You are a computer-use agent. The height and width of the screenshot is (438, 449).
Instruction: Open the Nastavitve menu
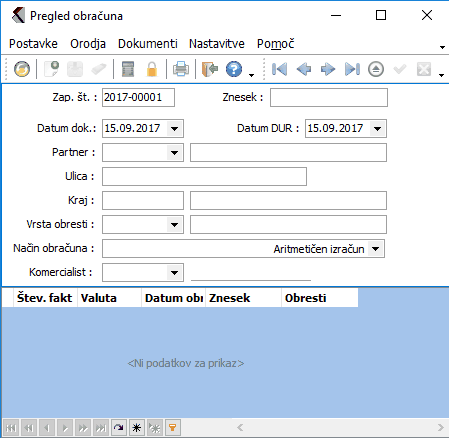click(x=217, y=44)
